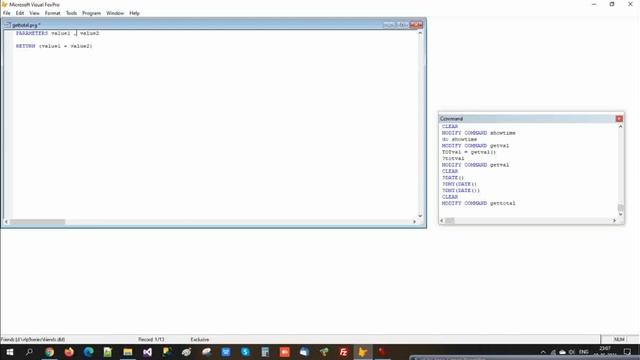Image resolution: width=640 pixels, height=360 pixels.
Task: Click the editor vertical scrollbar up arrow
Action: (420, 33)
